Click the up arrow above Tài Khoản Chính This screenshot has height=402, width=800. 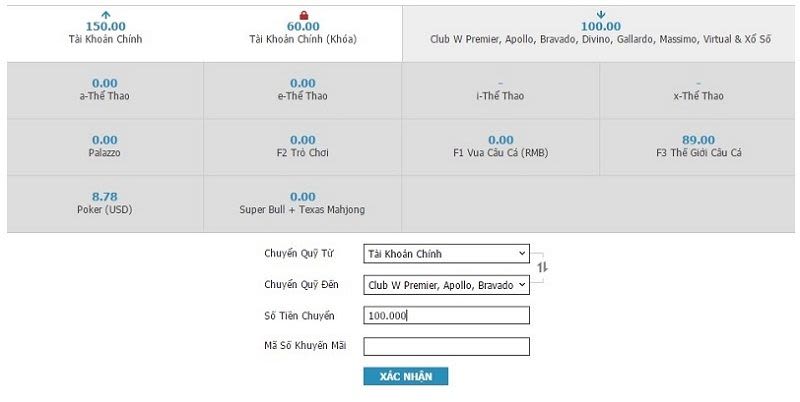(106, 15)
